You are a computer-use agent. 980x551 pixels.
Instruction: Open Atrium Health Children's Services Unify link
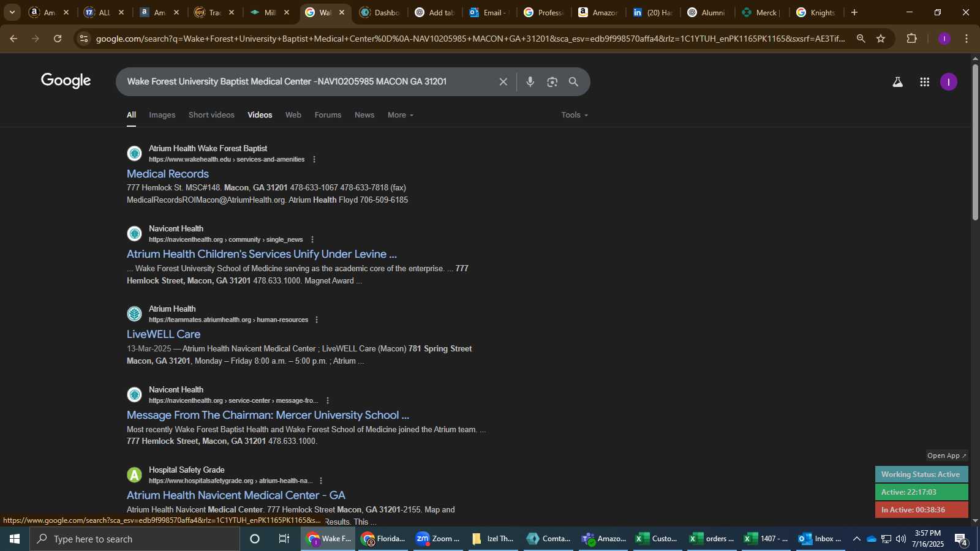click(x=262, y=254)
